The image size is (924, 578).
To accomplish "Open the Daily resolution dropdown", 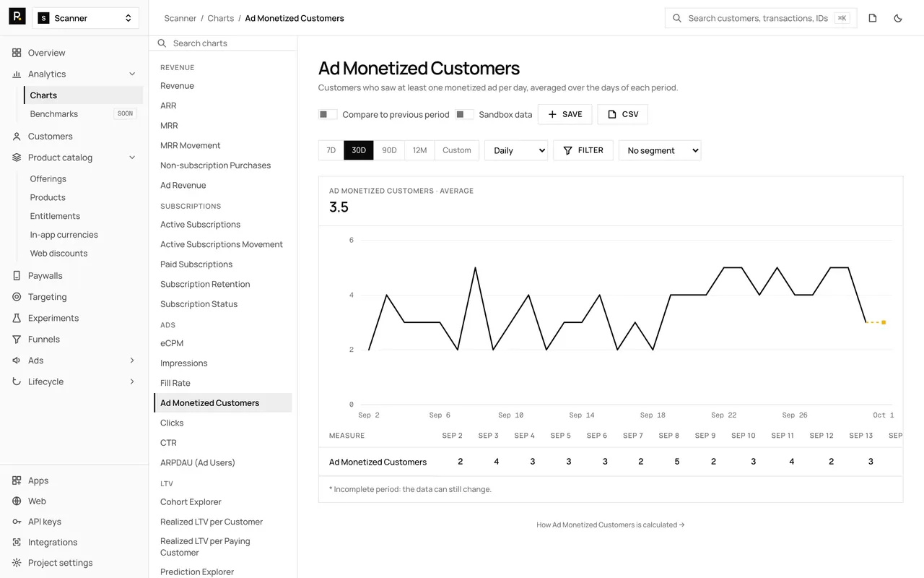I will 516,150.
